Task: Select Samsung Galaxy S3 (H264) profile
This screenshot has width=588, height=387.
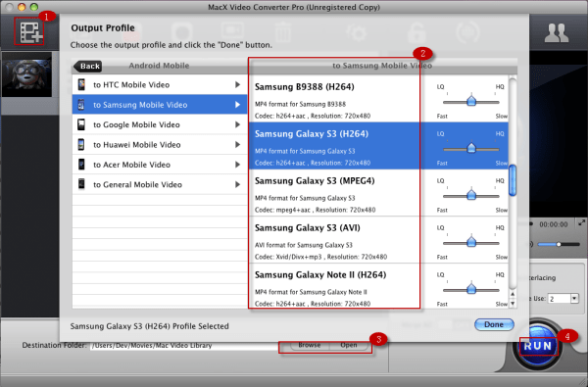Action: pos(378,146)
